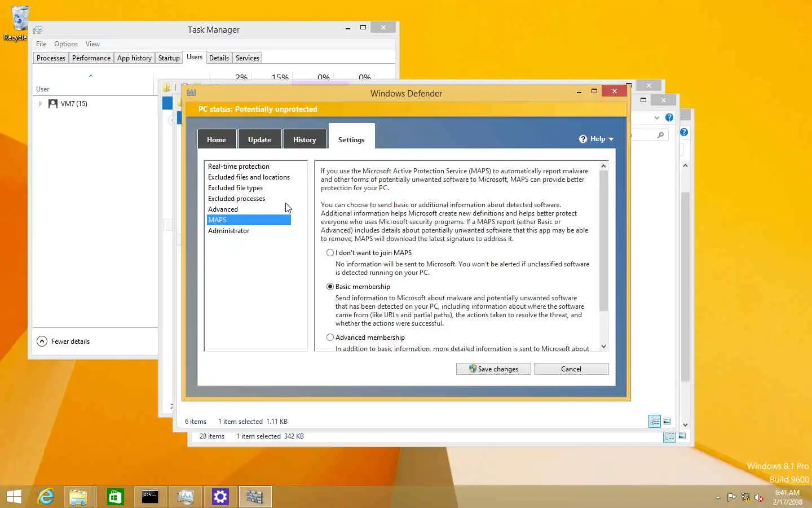Image resolution: width=812 pixels, height=508 pixels.
Task: Open Update tab in Windows Defender
Action: 259,139
